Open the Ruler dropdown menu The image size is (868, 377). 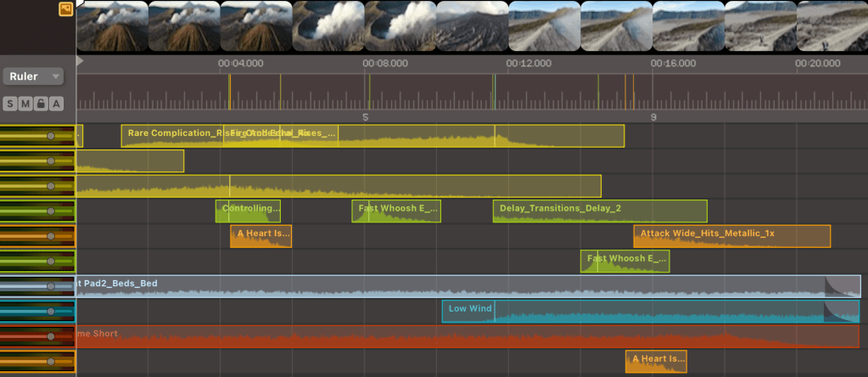click(x=34, y=76)
